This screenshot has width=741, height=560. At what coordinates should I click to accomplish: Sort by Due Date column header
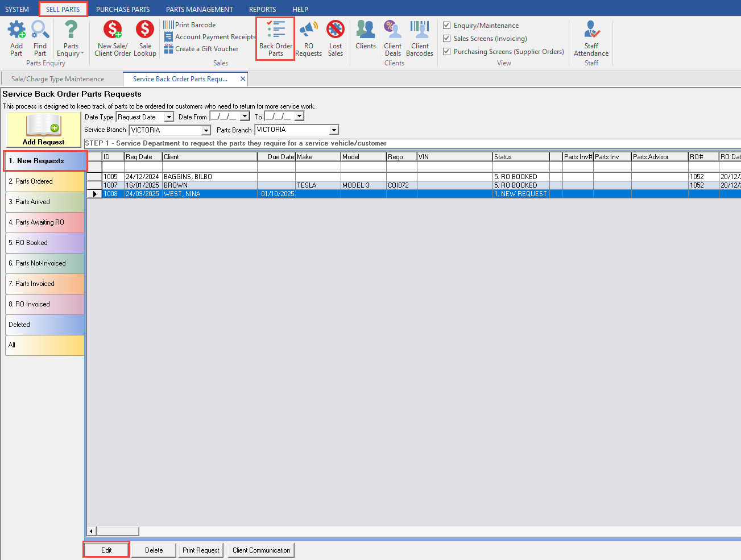coord(276,157)
